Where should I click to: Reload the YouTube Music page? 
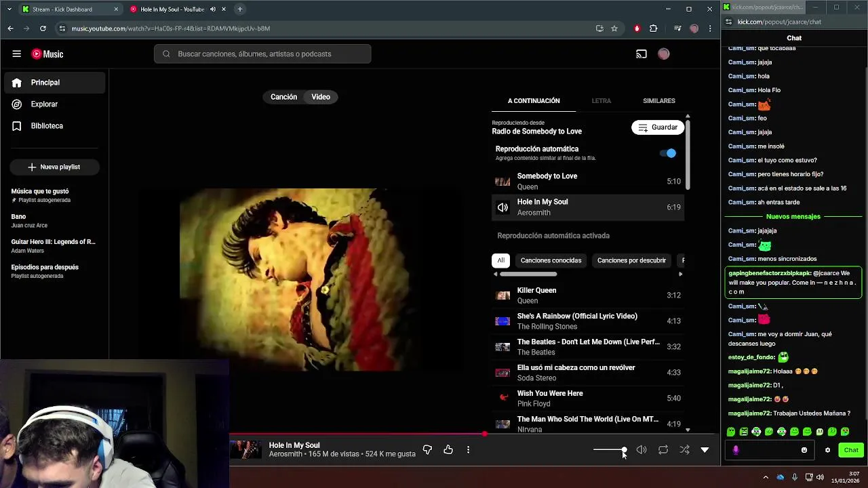click(43, 28)
